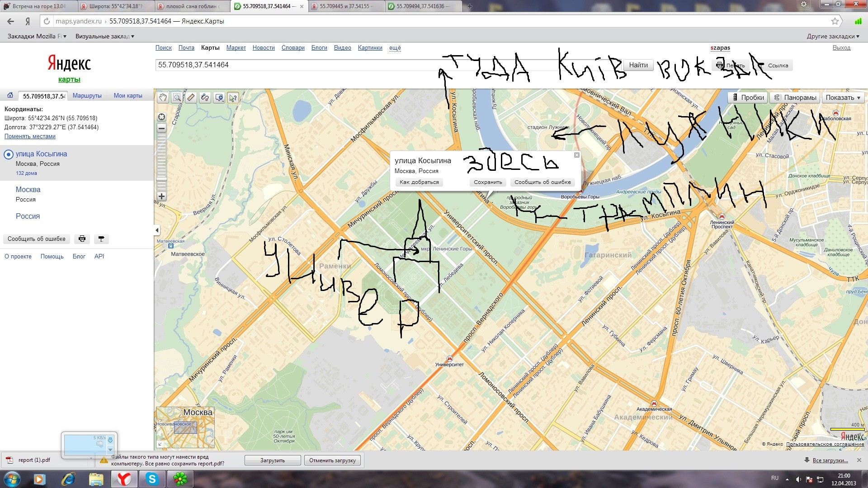Open Skype from the taskbar
The width and height of the screenshot is (868, 488).
click(152, 479)
